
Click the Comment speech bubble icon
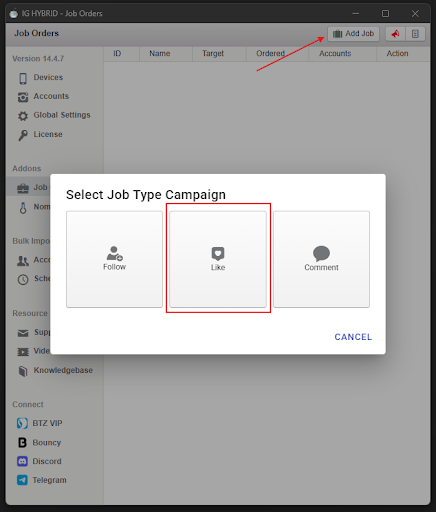tap(321, 254)
